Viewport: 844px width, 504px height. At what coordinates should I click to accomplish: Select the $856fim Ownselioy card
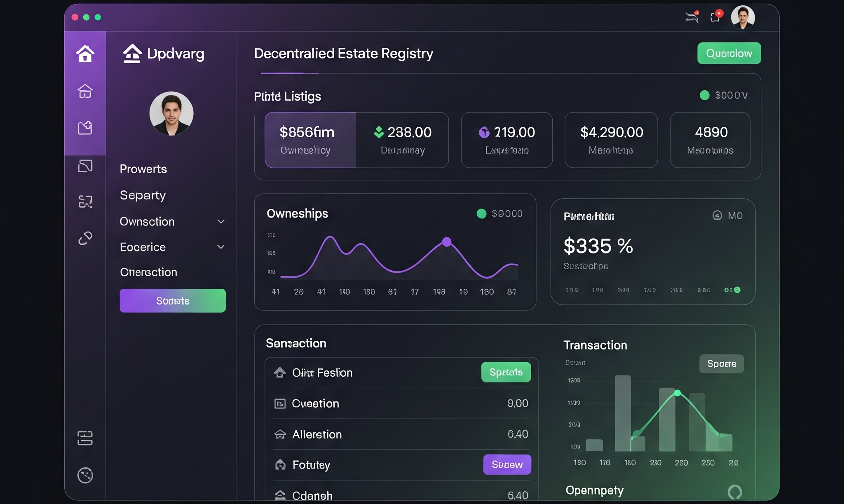tap(310, 140)
